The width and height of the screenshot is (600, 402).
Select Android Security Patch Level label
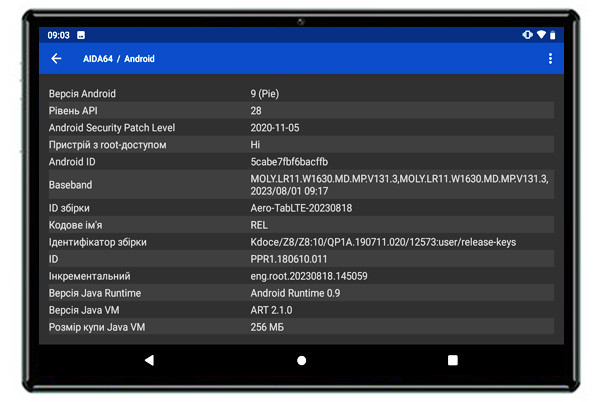point(112,128)
